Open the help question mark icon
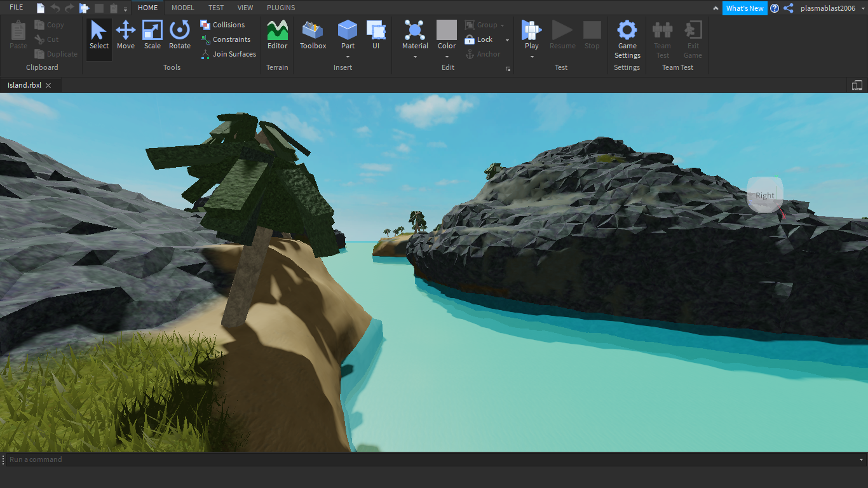Screen dimensions: 868x488 click(x=775, y=8)
